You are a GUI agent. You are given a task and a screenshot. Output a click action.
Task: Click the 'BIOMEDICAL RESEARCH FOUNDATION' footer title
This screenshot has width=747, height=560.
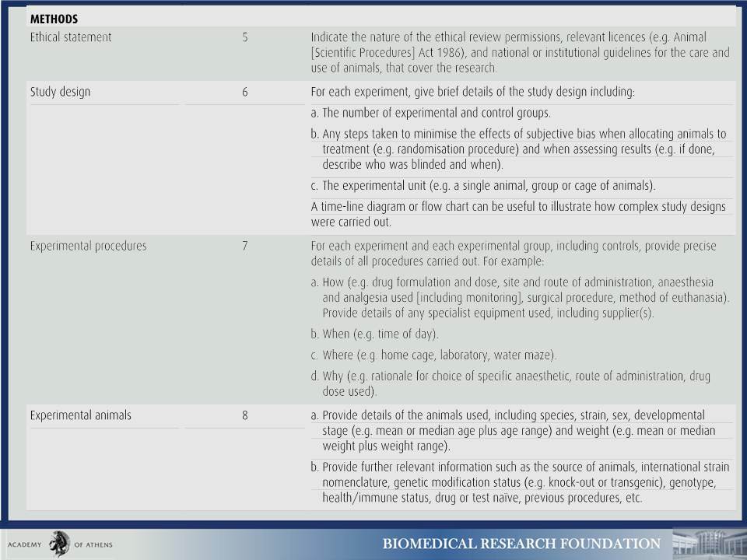(x=521, y=544)
